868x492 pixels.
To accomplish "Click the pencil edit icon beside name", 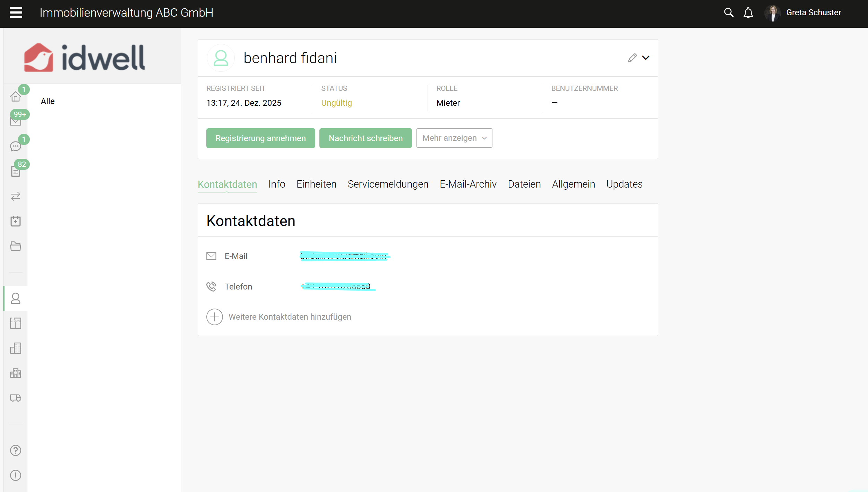I will tap(632, 58).
